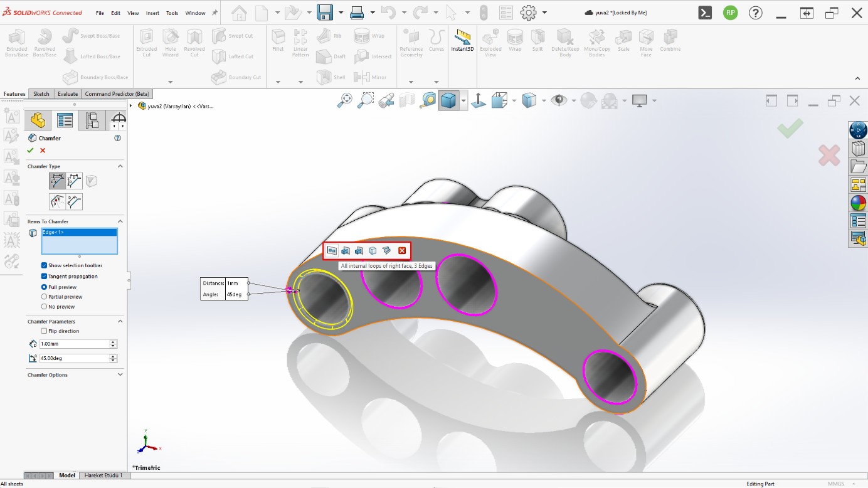Expand the Chamfer Options section

pos(120,375)
